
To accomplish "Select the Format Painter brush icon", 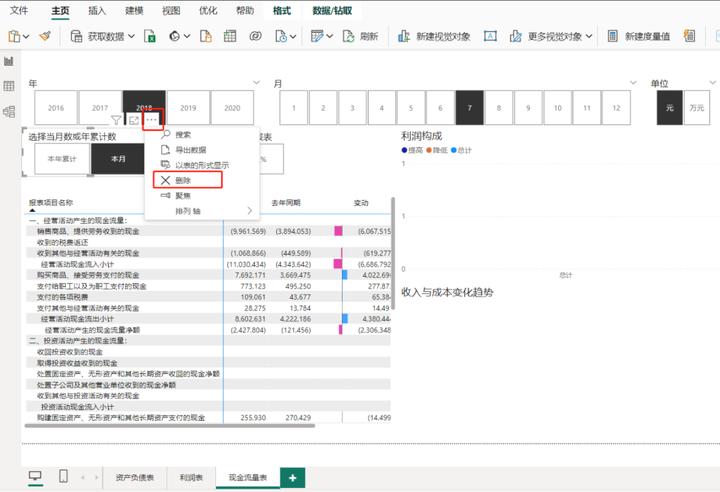I will pyautogui.click(x=45, y=36).
